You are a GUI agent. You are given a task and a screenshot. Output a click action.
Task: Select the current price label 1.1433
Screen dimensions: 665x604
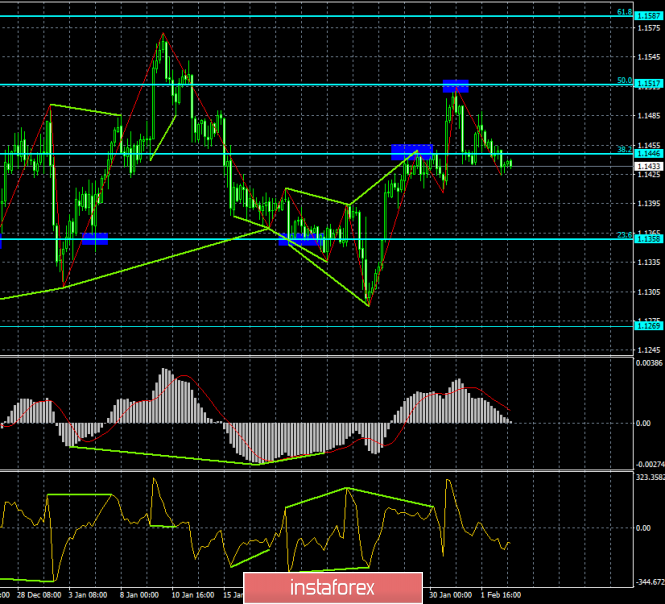[x=648, y=165]
